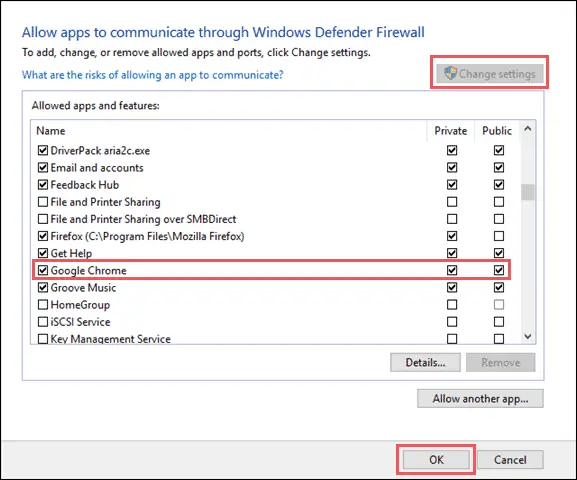This screenshot has height=480, width=577.
Task: Toggle Public checkbox for Feedback Hub
Action: [499, 184]
